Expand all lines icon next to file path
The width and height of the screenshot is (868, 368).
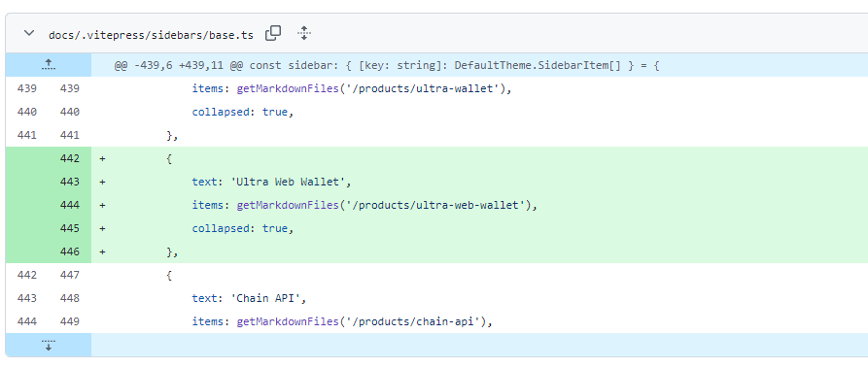304,33
